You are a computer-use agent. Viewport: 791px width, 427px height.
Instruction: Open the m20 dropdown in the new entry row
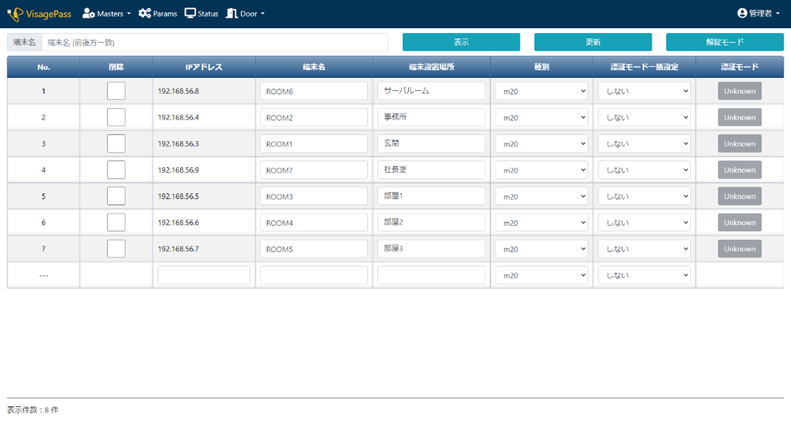(x=543, y=275)
